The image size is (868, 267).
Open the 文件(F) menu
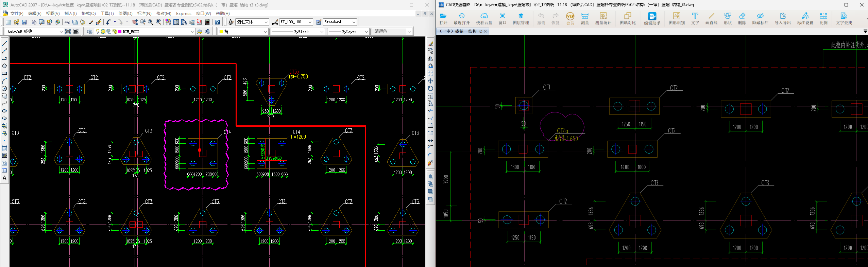17,14
